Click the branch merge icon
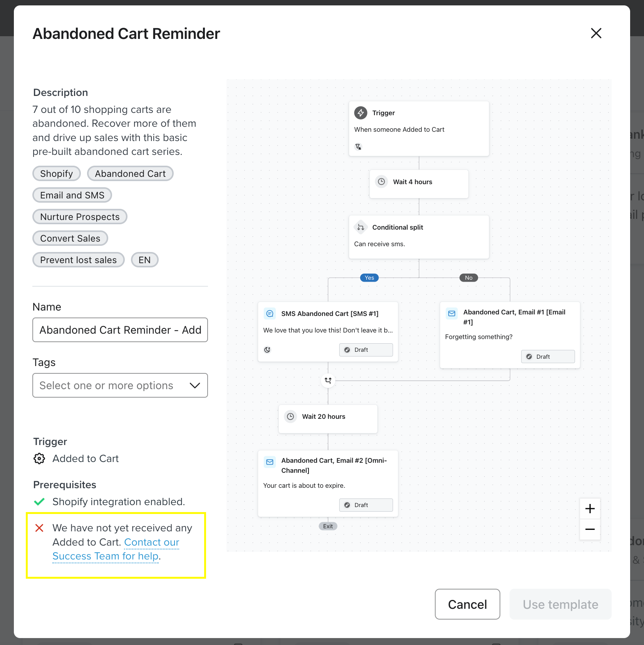The height and width of the screenshot is (645, 644). point(328,380)
